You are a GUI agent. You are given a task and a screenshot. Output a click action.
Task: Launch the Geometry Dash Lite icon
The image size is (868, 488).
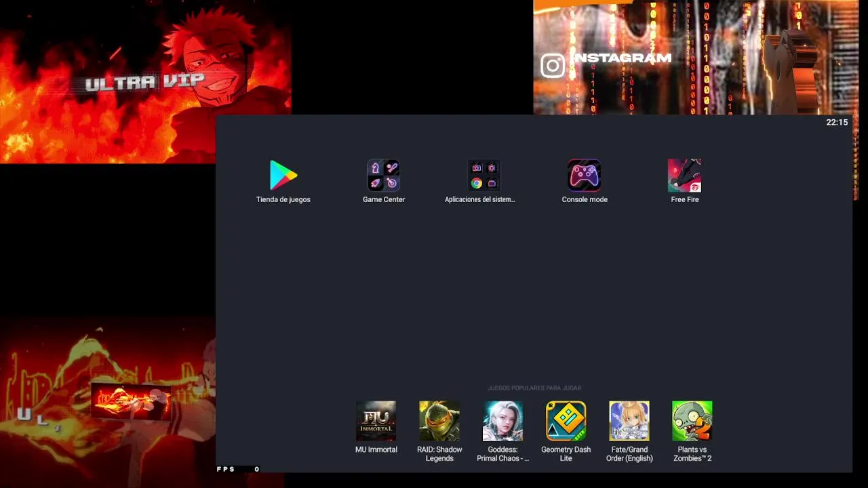point(566,421)
